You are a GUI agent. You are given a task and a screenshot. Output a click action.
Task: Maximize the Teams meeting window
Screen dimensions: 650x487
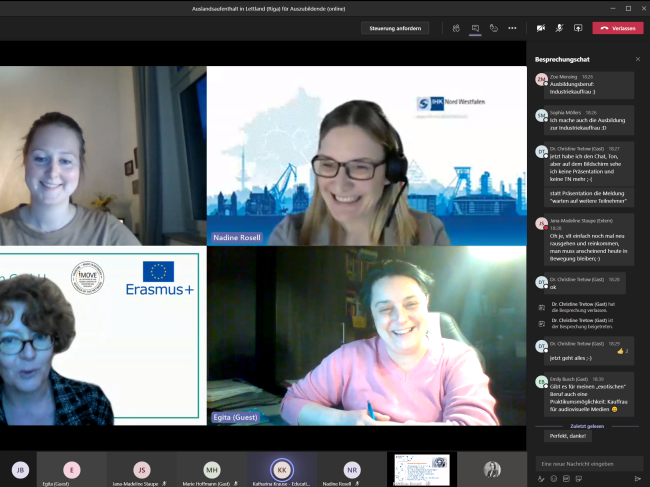(x=628, y=8)
